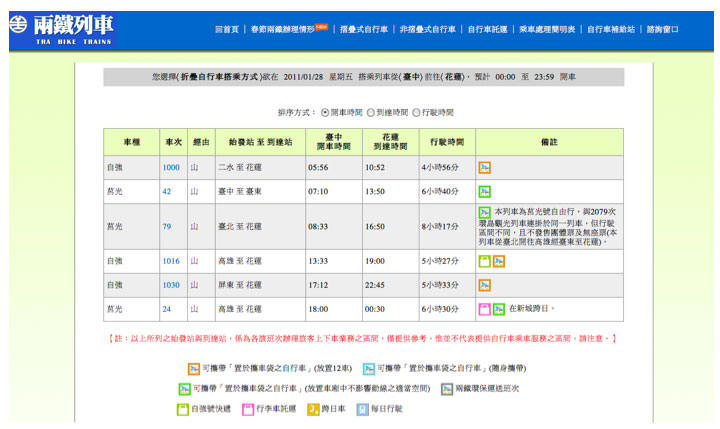Select sort by 開車時間 radio button
The width and height of the screenshot is (720, 429).
coord(324,113)
